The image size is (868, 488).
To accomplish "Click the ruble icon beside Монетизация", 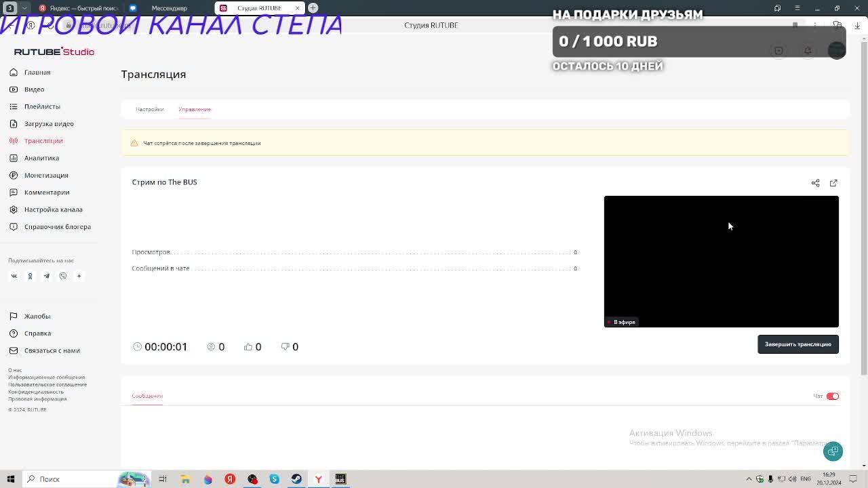I will point(14,175).
